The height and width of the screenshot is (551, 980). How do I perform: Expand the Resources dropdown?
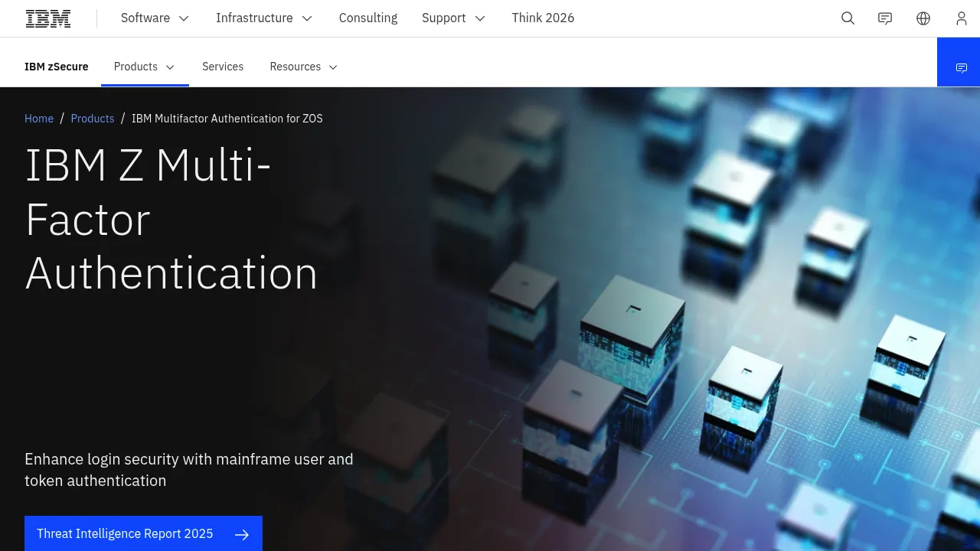pos(304,67)
